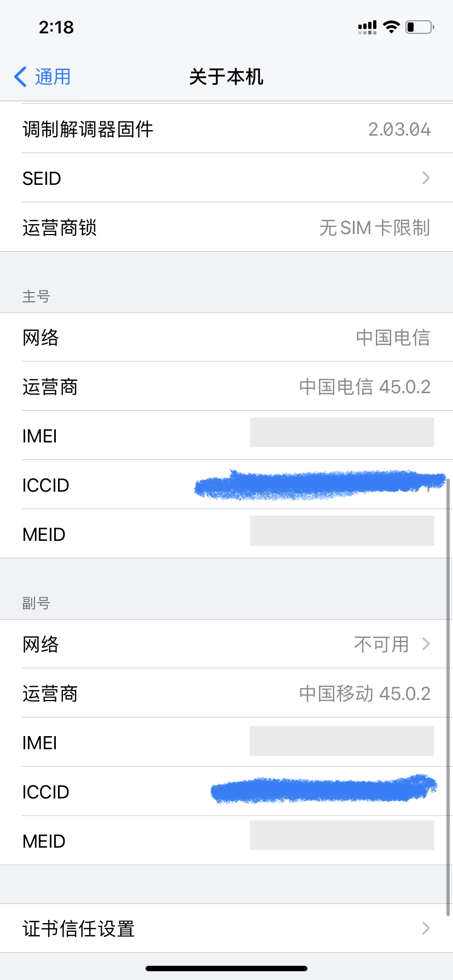Screen dimensions: 453x980
Task: Tap the 副号 ICCID row
Action: coord(226,791)
